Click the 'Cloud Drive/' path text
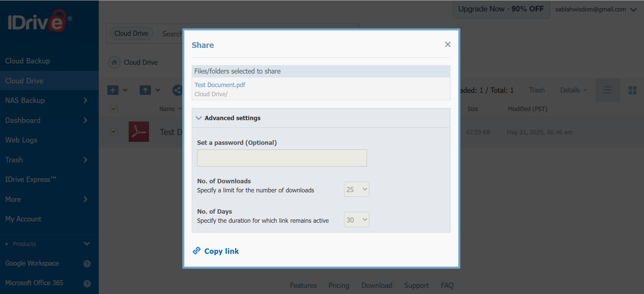This screenshot has height=294, width=644. click(211, 94)
